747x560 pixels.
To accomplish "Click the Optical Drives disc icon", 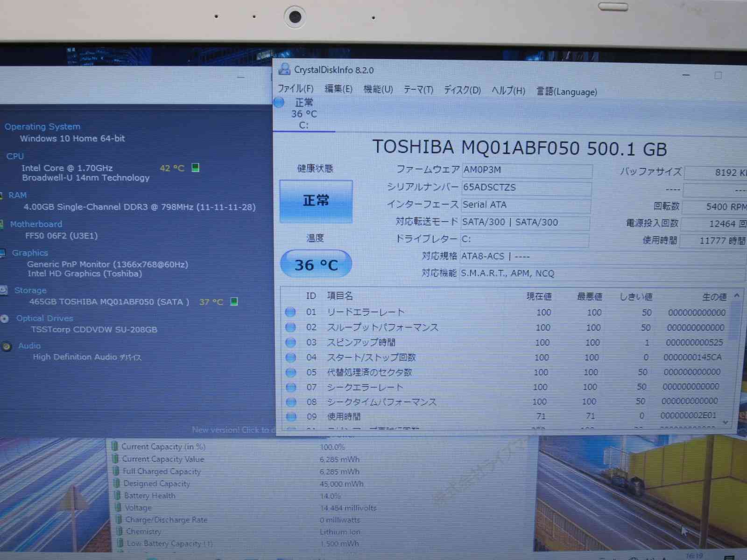I will pos(5,319).
